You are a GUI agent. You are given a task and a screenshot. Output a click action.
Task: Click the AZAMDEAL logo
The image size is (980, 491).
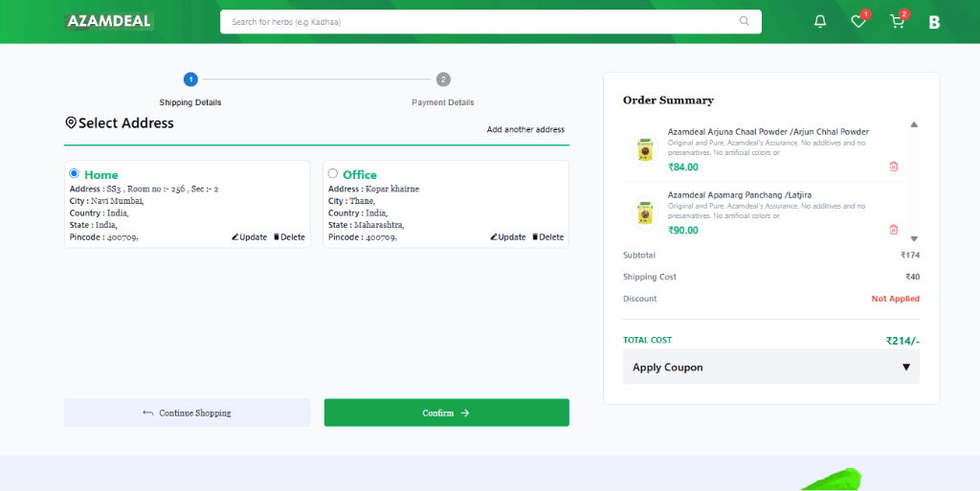pyautogui.click(x=109, y=21)
